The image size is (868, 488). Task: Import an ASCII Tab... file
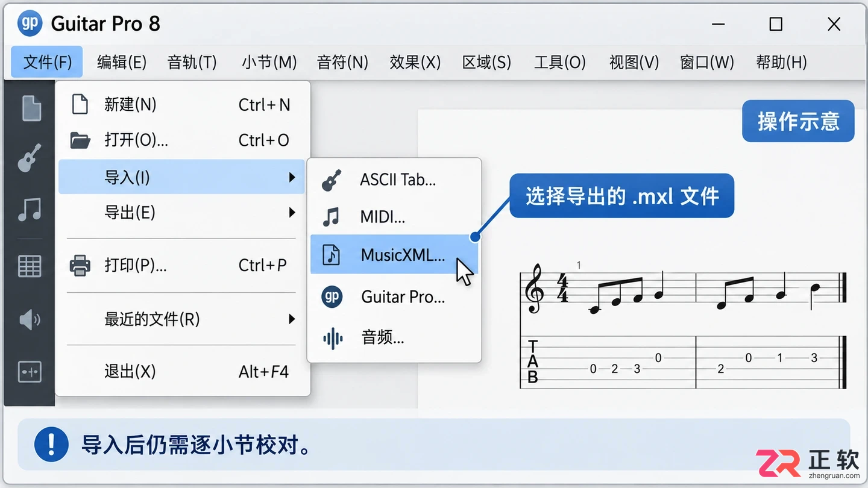(x=394, y=180)
